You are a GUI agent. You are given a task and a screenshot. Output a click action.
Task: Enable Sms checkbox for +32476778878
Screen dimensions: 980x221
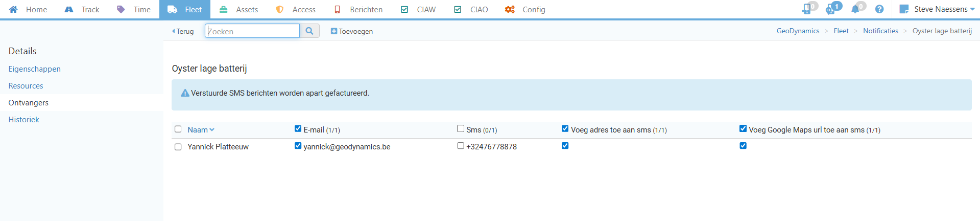[x=461, y=146]
